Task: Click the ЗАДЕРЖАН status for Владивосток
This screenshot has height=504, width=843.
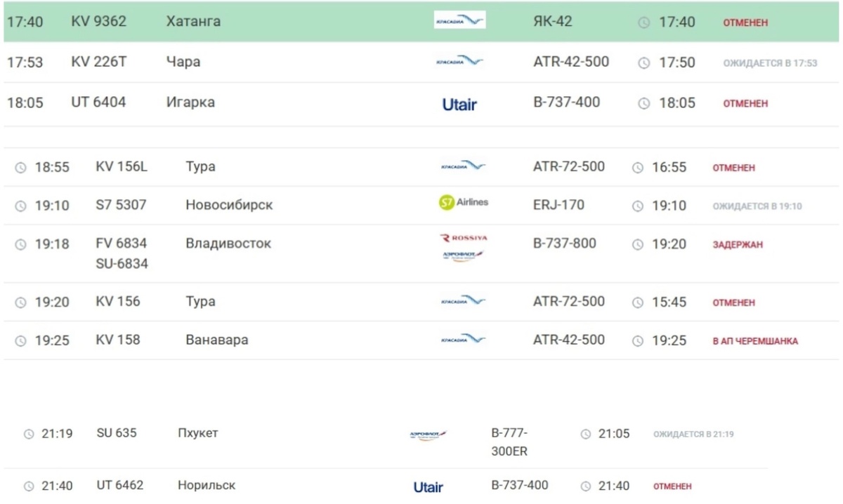Action: tap(738, 245)
